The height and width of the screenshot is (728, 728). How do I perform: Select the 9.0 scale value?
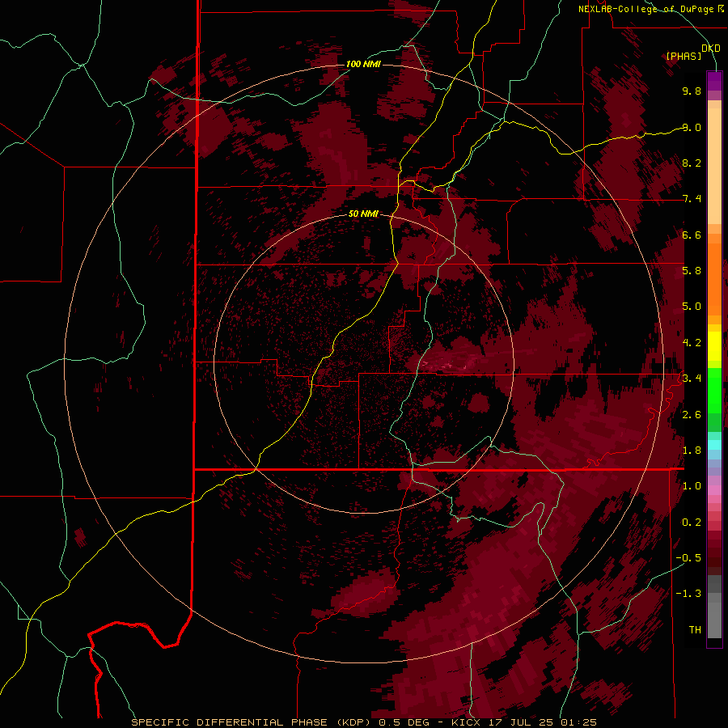692,127
